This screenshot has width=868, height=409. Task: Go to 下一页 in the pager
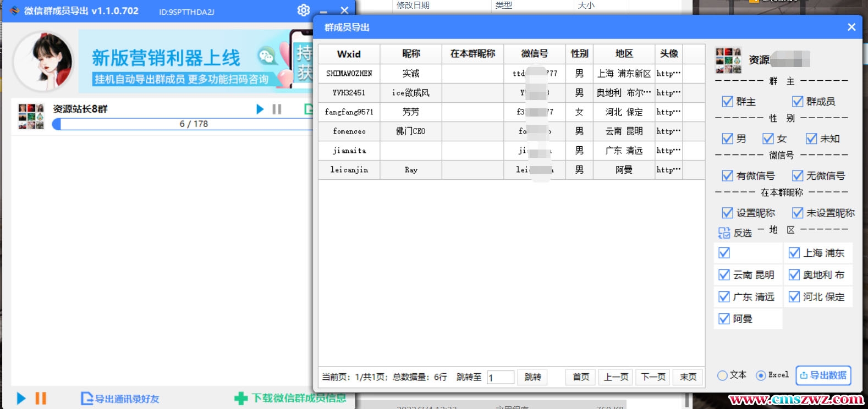tap(653, 377)
